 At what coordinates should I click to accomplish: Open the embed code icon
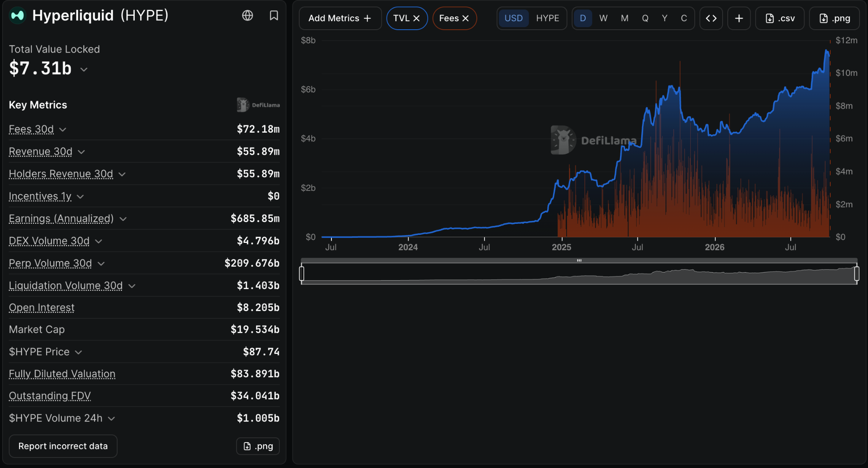pyautogui.click(x=711, y=18)
